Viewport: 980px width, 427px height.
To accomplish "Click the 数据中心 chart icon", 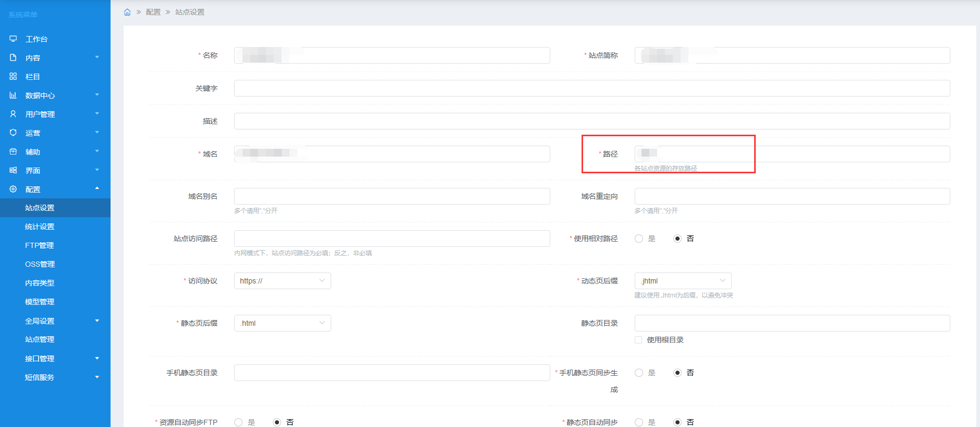I will point(13,95).
